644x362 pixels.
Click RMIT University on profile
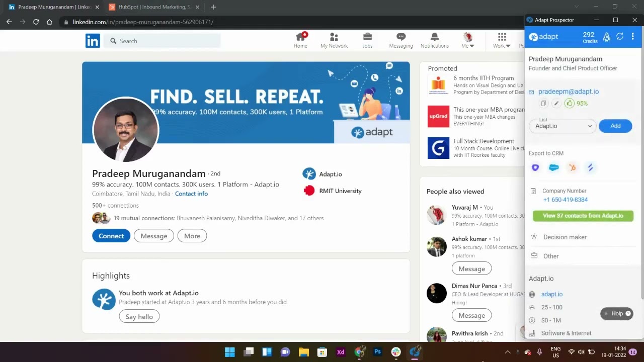click(x=333, y=191)
